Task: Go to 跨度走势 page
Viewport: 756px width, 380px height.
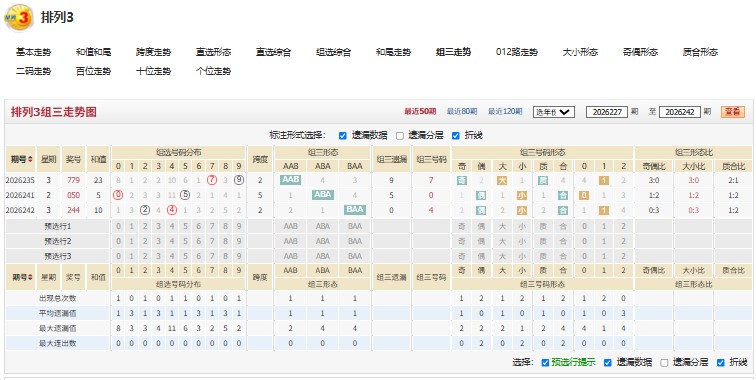Action: click(x=153, y=52)
